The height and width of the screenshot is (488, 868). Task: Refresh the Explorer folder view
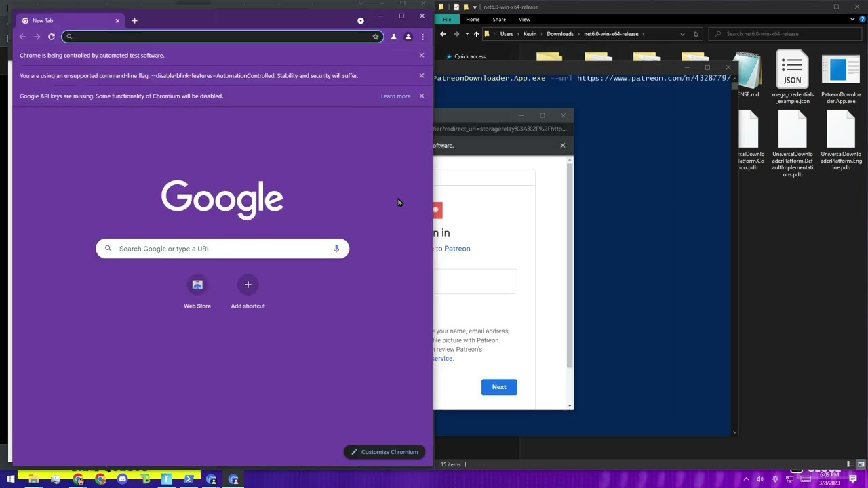[x=696, y=34]
